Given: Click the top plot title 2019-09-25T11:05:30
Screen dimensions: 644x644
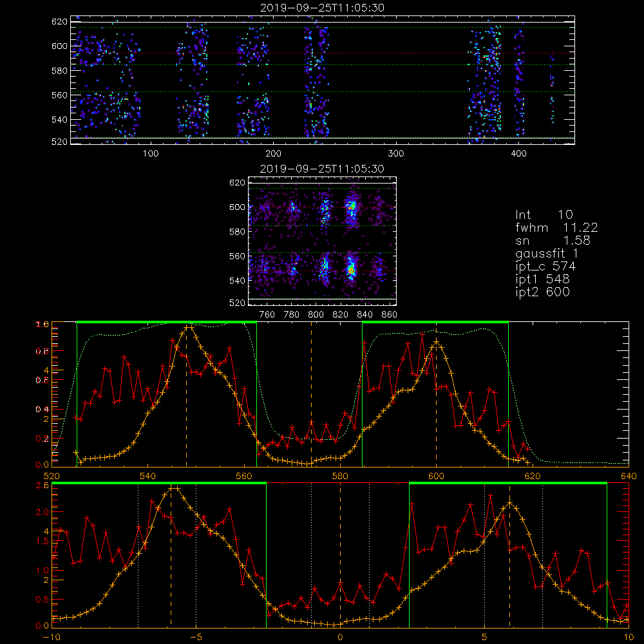Looking at the screenshot, I should point(323,8).
